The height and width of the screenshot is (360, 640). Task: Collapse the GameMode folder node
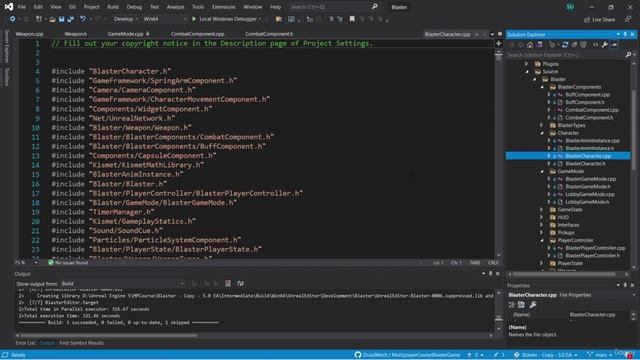click(x=542, y=171)
